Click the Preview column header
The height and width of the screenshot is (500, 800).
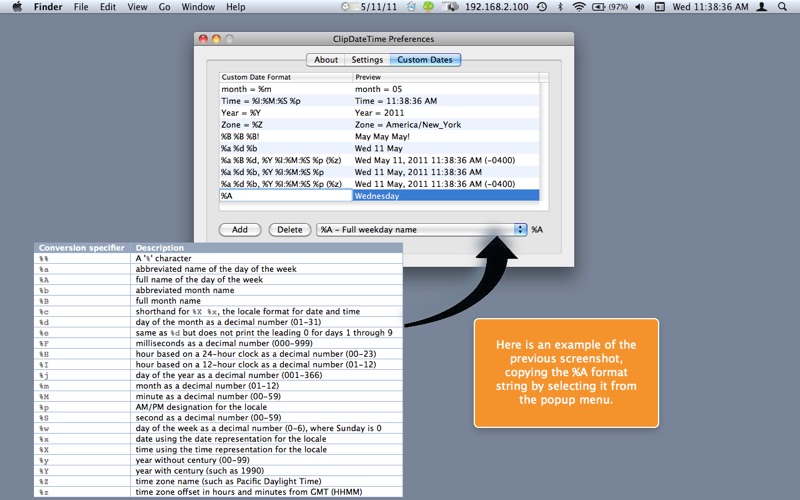445,77
